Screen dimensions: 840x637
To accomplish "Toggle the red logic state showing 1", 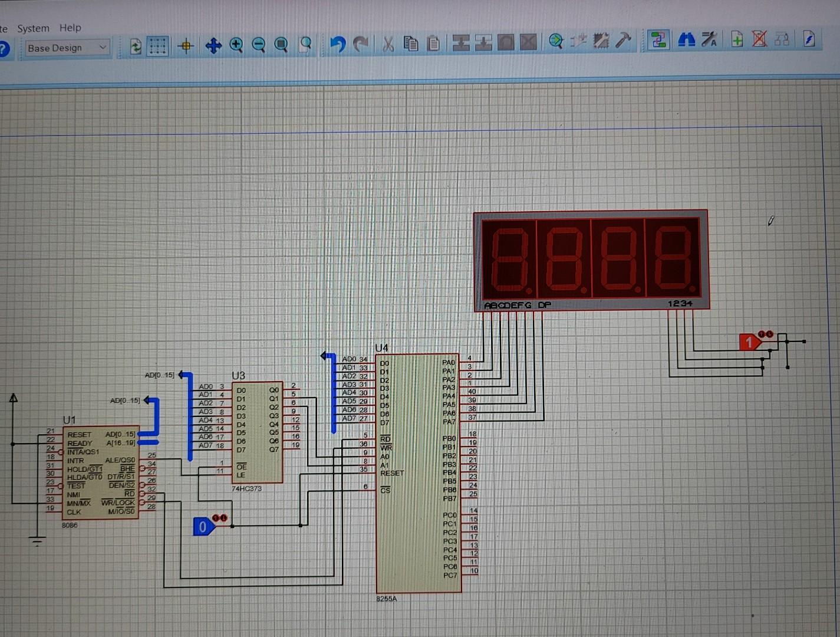I will click(x=749, y=342).
